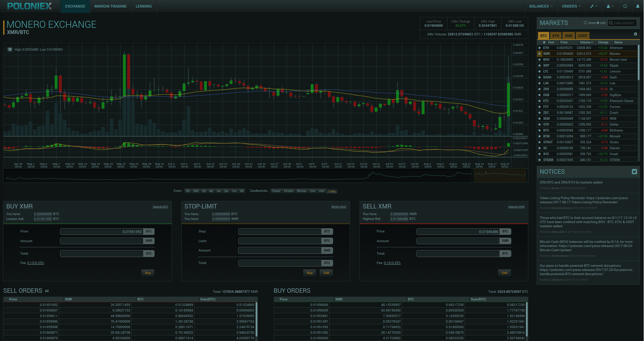Enable the show star only checkbox
This screenshot has width=644, height=341.
(x=585, y=23)
